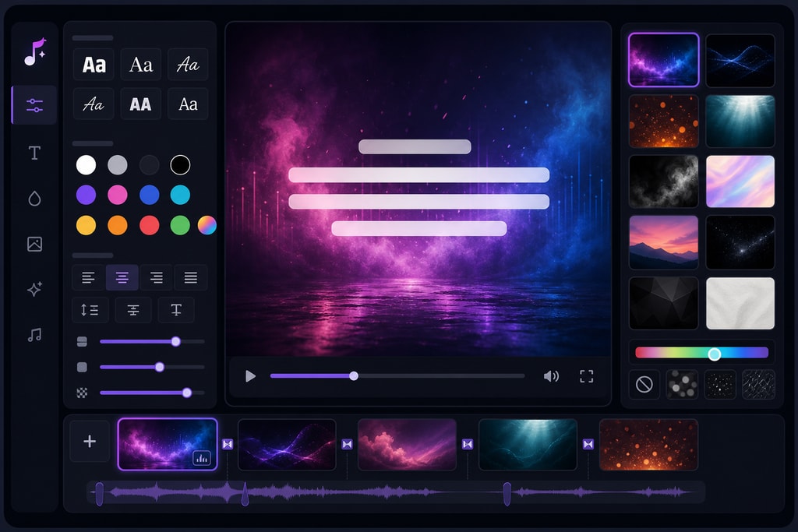Select the Text tool in sidebar

[x=34, y=153]
